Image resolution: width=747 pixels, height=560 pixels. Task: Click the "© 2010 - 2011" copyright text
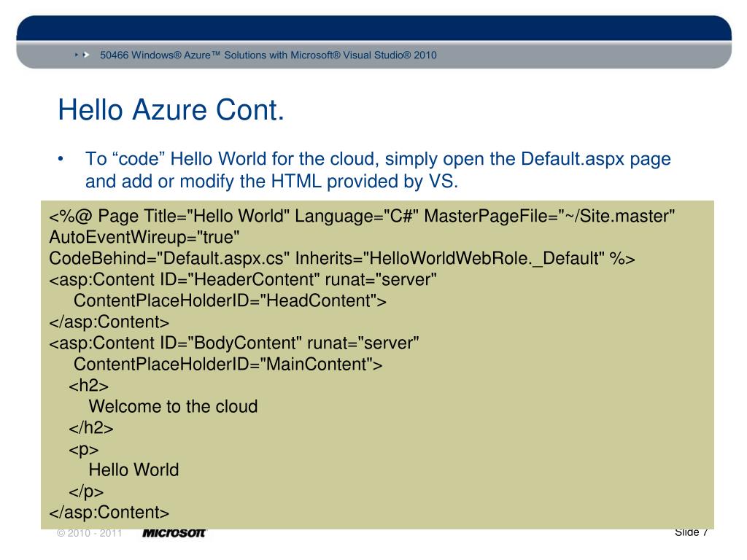90,533
